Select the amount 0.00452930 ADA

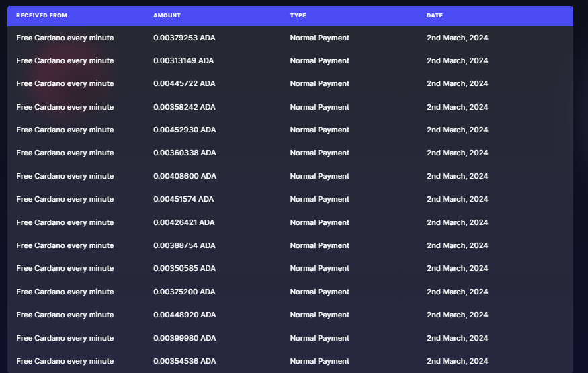185,130
